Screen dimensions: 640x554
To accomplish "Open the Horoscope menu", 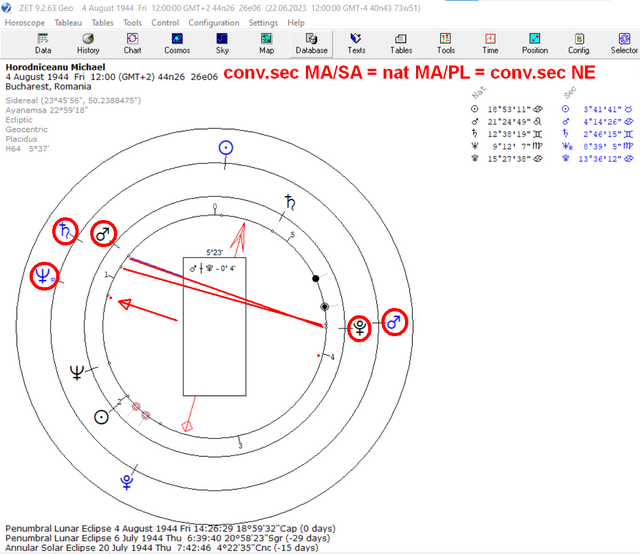I will click(25, 23).
